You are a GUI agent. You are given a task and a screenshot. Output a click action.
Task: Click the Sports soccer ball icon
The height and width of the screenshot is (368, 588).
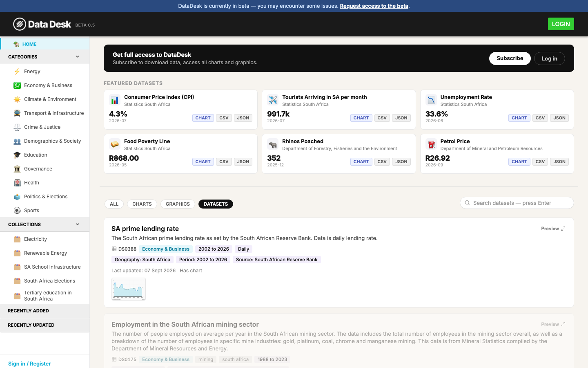tap(17, 211)
